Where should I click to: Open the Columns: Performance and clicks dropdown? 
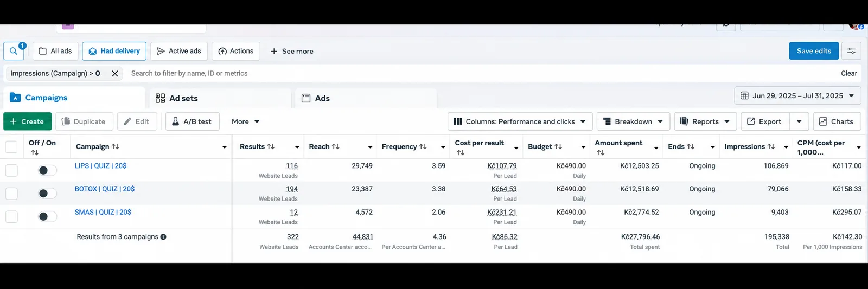[520, 121]
